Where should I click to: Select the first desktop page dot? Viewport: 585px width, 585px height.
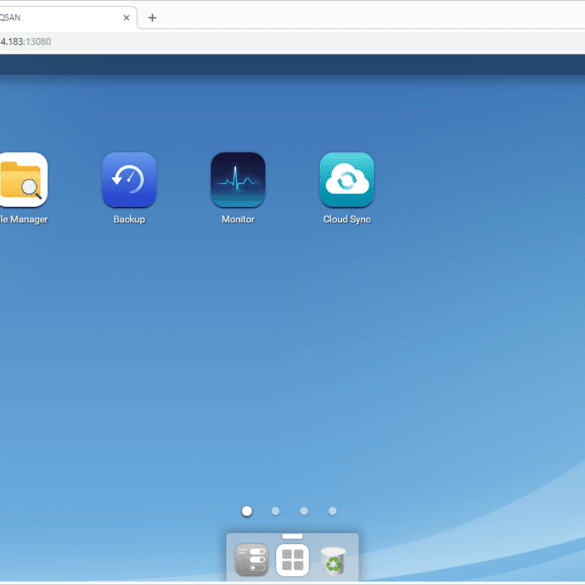247,511
